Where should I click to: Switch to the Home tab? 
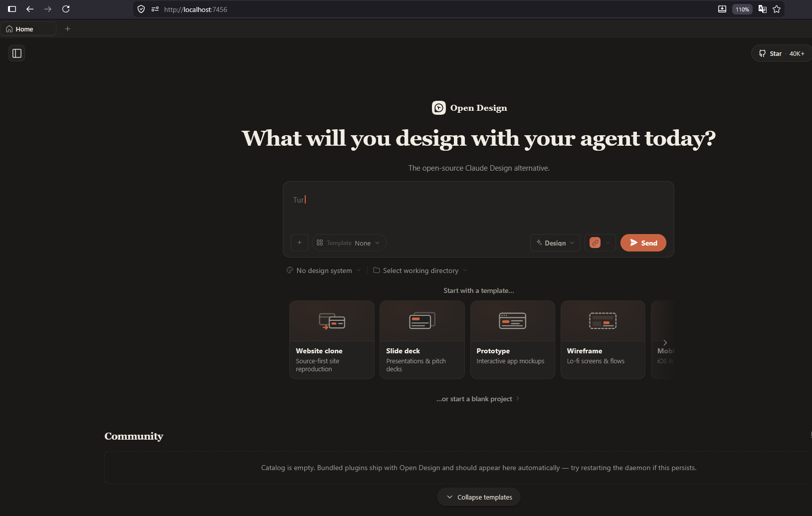coord(28,29)
